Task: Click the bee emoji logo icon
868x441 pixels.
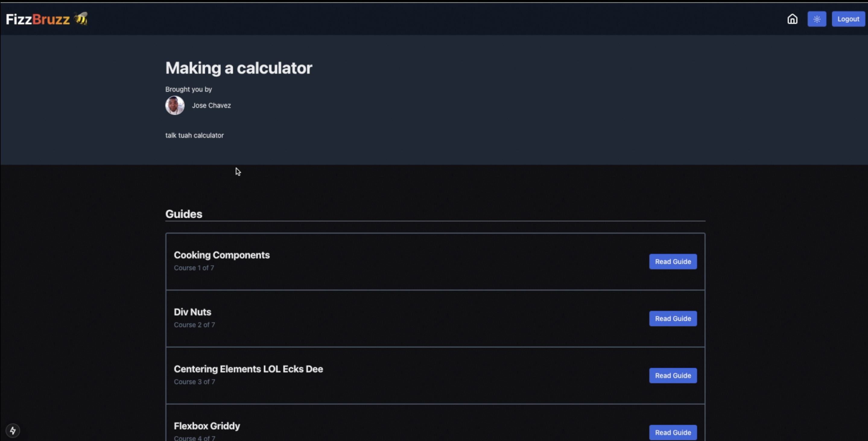Action: (81, 18)
